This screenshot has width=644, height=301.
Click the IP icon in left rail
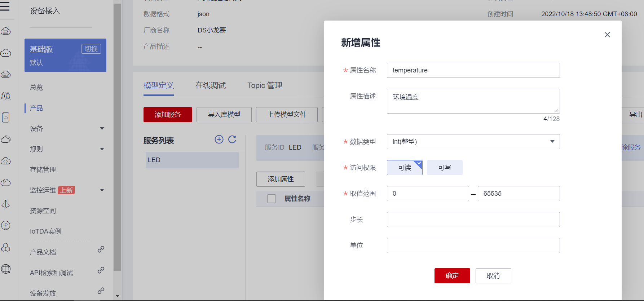6,226
